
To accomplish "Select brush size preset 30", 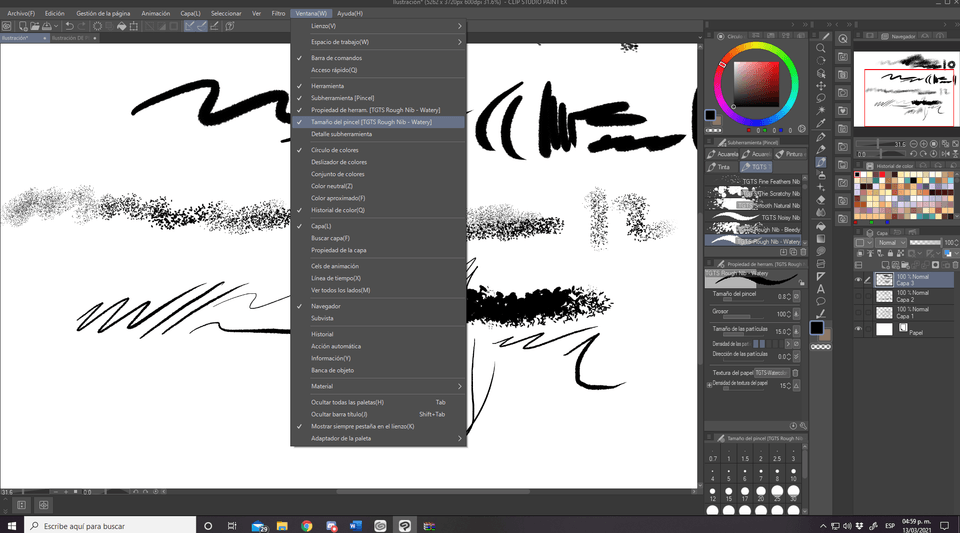I will pyautogui.click(x=793, y=493).
